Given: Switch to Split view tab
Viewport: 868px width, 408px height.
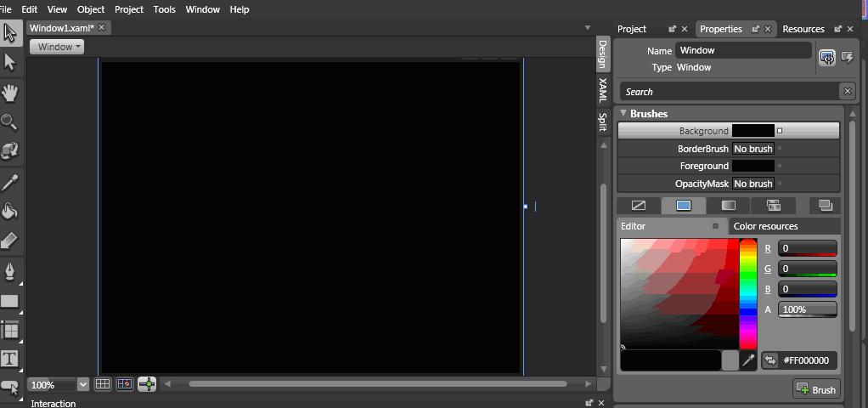Looking at the screenshot, I should point(603,122).
